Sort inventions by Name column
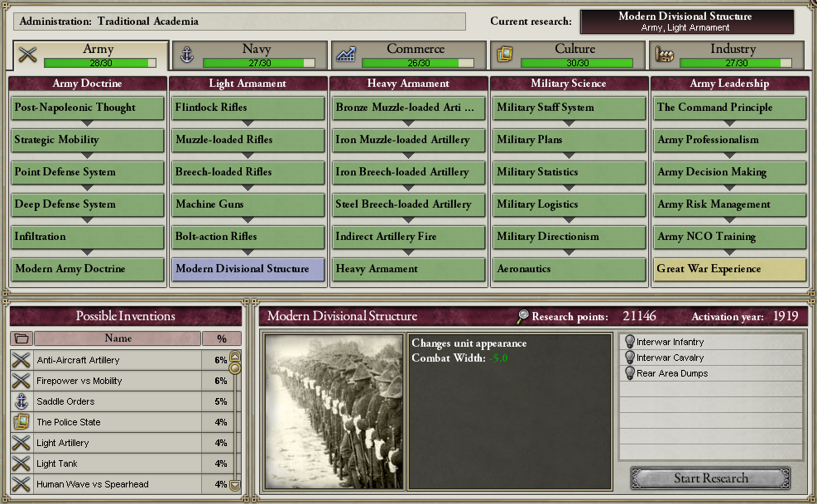The image size is (817, 504). [x=118, y=338]
